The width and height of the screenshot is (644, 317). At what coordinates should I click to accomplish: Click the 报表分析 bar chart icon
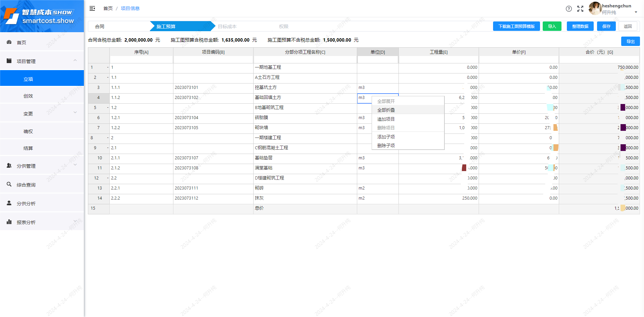9,222
